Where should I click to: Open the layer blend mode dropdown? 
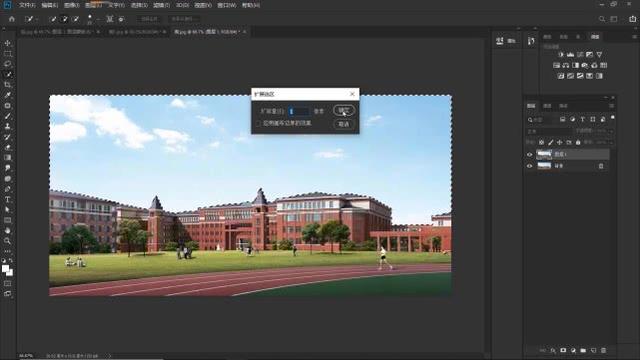(549, 131)
